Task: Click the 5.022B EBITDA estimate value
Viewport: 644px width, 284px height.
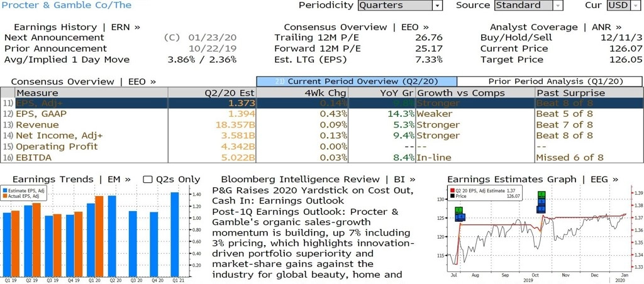Action: click(x=238, y=158)
